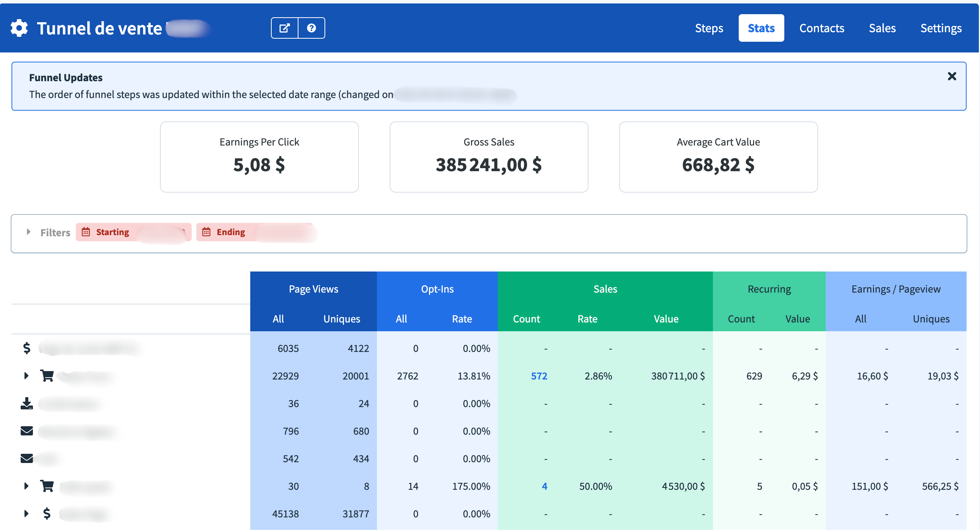Open the Contacts tab
This screenshot has height=530, width=980.
[x=822, y=28]
